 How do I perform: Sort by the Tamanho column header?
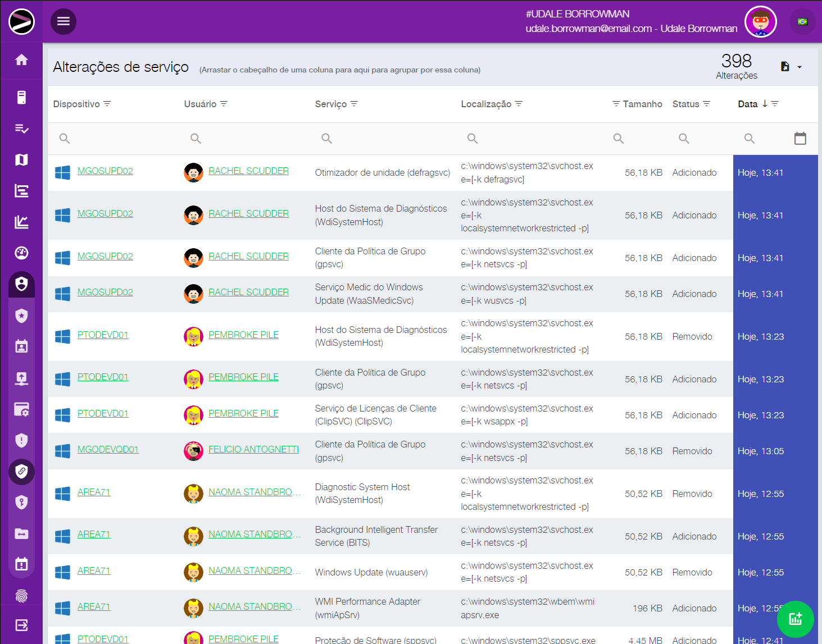pos(642,104)
